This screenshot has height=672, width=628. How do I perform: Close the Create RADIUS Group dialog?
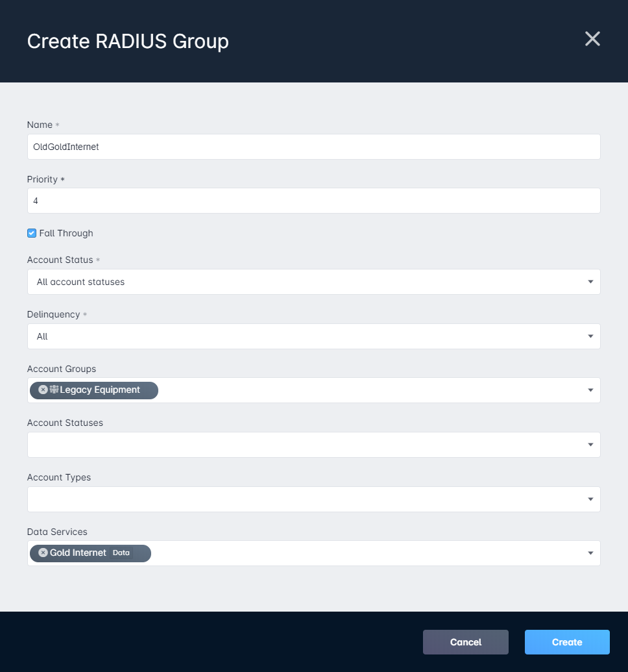tap(592, 39)
